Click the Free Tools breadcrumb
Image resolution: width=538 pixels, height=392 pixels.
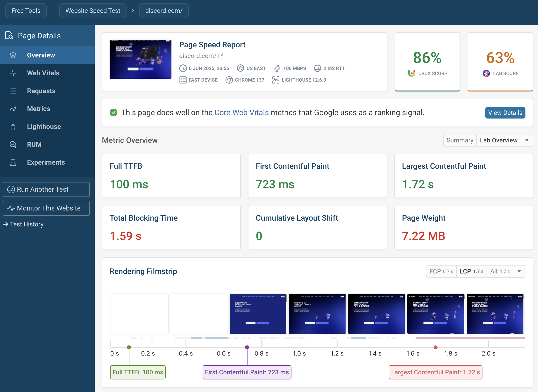tap(26, 11)
